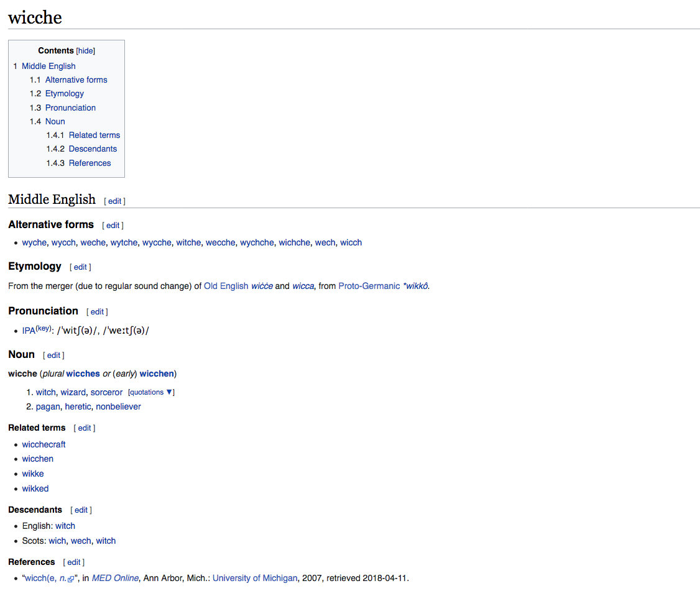Edit the Related terms section
The width and height of the screenshot is (700, 591).
pos(85,428)
